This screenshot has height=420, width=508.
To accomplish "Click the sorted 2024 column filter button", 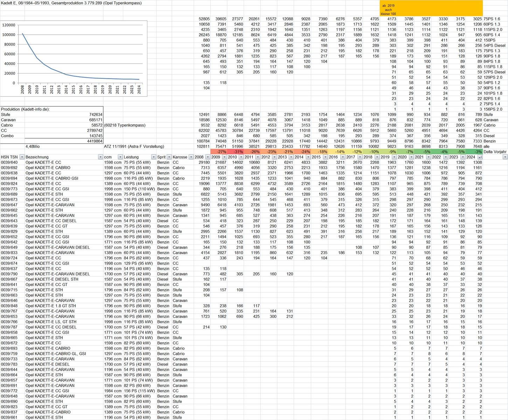I will (x=480, y=157).
